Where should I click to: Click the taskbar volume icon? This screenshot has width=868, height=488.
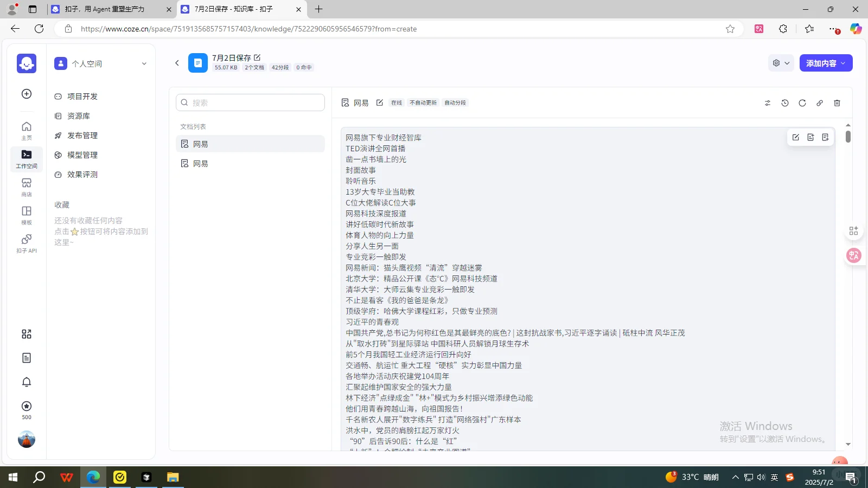[761, 477]
